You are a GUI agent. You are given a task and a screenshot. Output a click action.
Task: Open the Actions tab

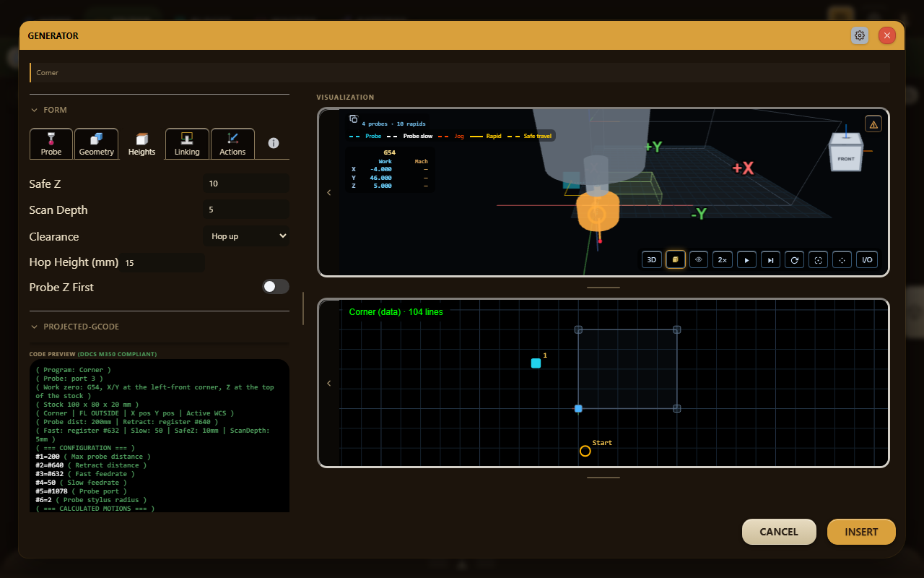click(x=232, y=144)
